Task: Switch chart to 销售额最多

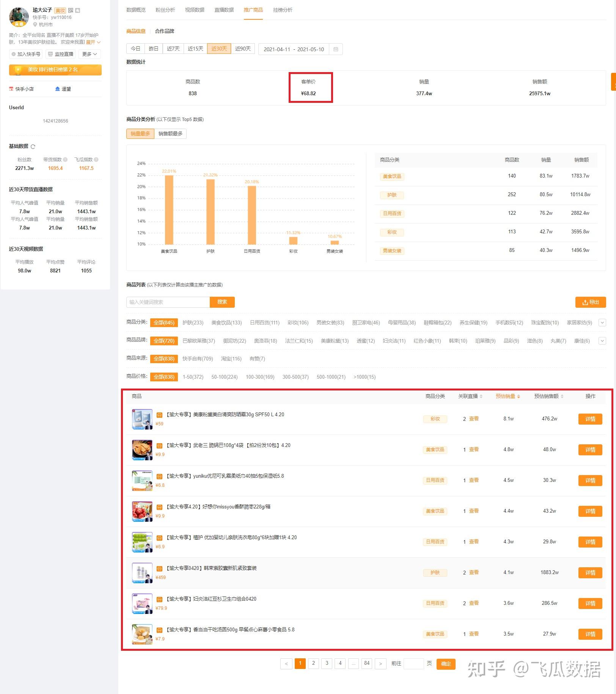Action: click(170, 134)
